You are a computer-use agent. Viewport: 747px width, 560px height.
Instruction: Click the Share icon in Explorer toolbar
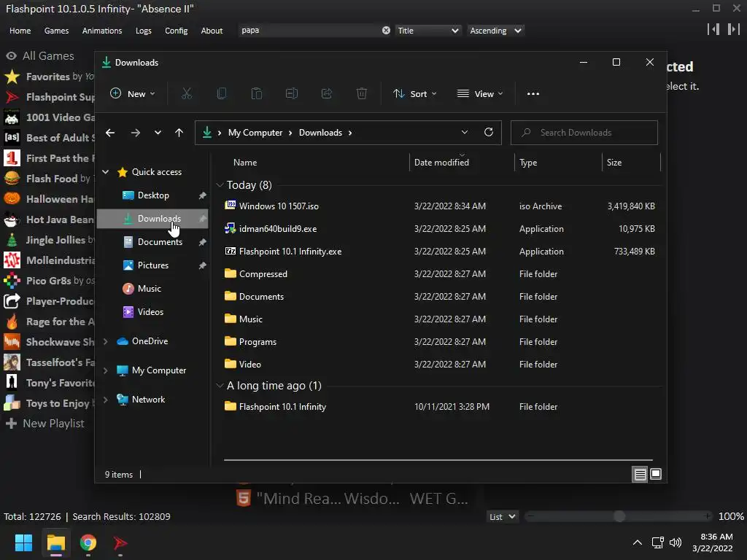point(327,94)
